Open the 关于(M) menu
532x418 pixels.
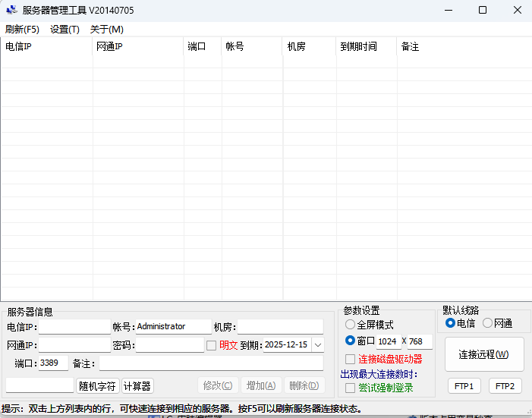click(x=106, y=30)
